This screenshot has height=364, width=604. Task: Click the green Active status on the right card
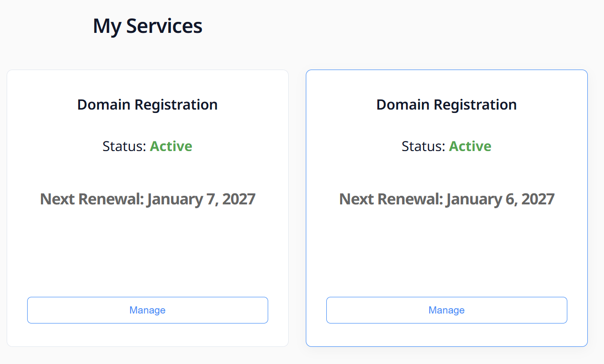pos(470,146)
